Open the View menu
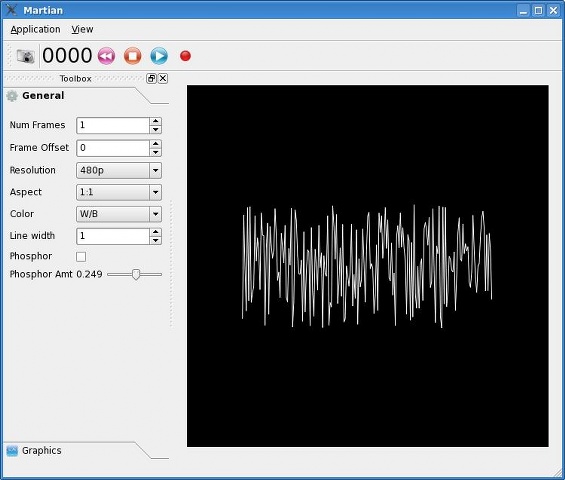 (82, 29)
